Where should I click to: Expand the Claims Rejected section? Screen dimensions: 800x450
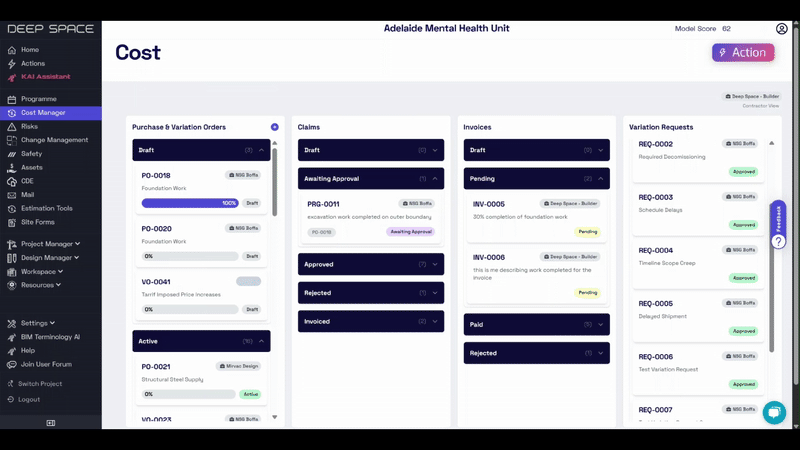(371, 293)
